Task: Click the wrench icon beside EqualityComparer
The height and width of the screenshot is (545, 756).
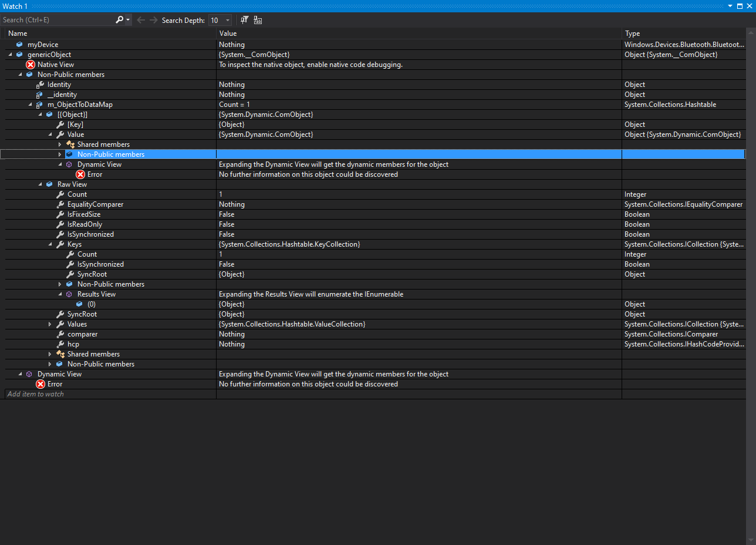Action: (x=60, y=204)
